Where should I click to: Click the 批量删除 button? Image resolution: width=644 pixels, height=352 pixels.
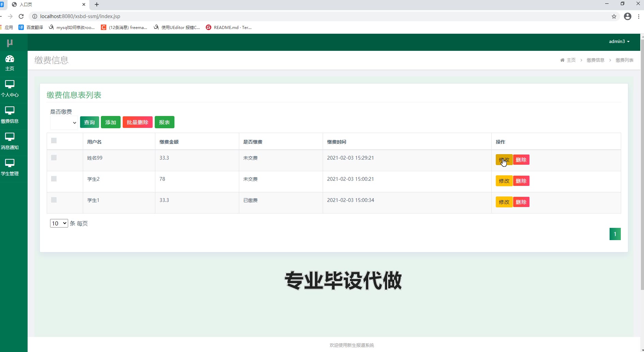[x=138, y=122]
